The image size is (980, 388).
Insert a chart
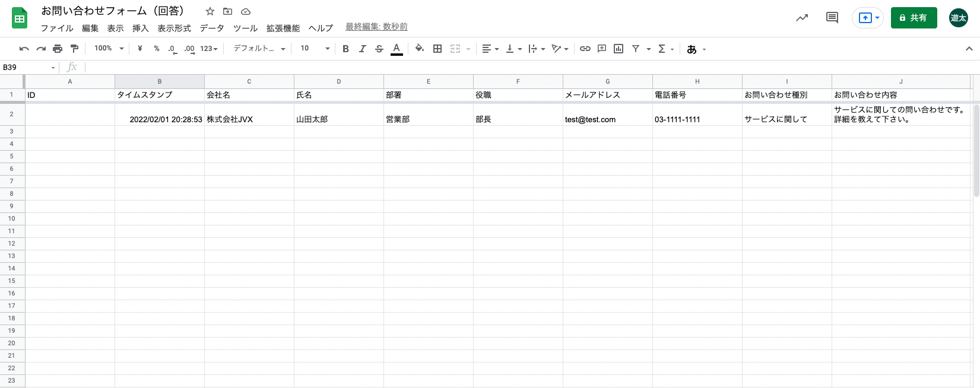tap(619, 49)
